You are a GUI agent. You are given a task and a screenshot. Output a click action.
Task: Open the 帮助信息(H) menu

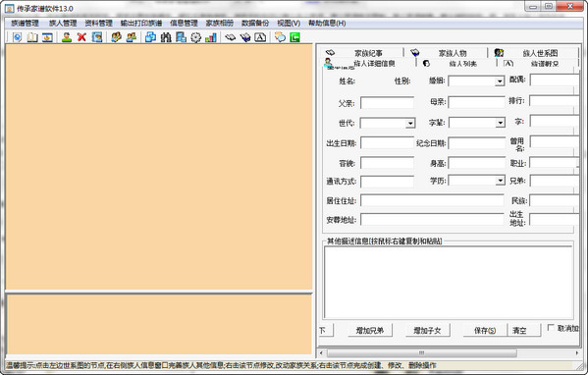[327, 24]
